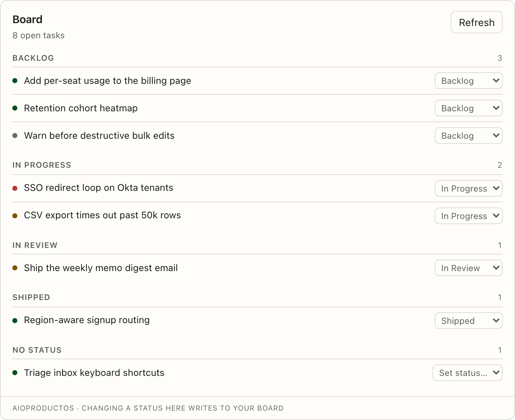
Task: Click 'CSV export times out past 50k rows'
Action: coord(102,215)
